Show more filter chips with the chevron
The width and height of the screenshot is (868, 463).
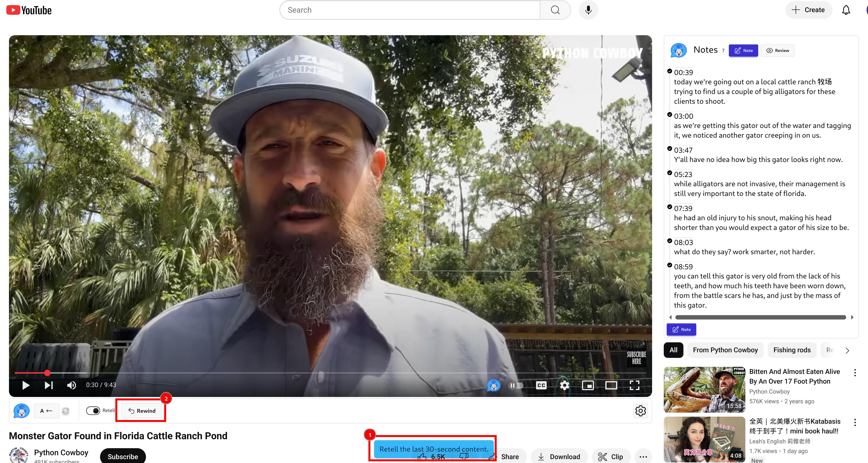(847, 350)
